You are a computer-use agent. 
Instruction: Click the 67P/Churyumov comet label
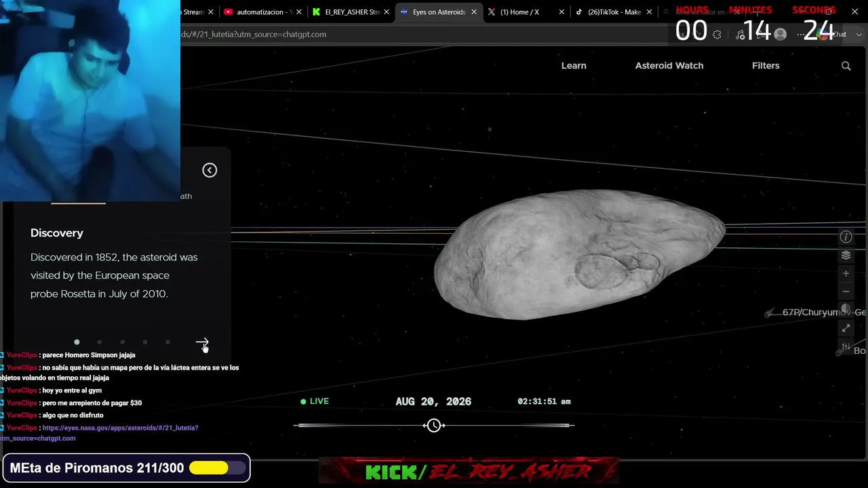(x=824, y=312)
